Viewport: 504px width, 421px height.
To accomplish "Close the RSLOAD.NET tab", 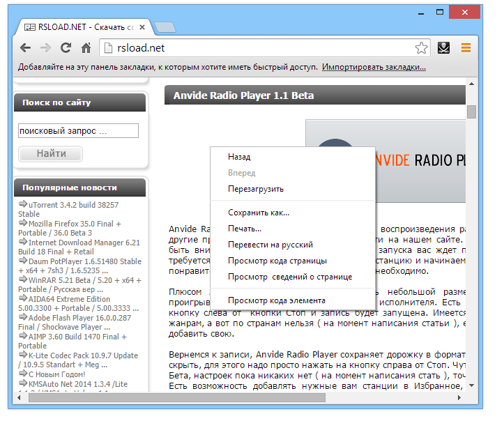I will (x=142, y=27).
